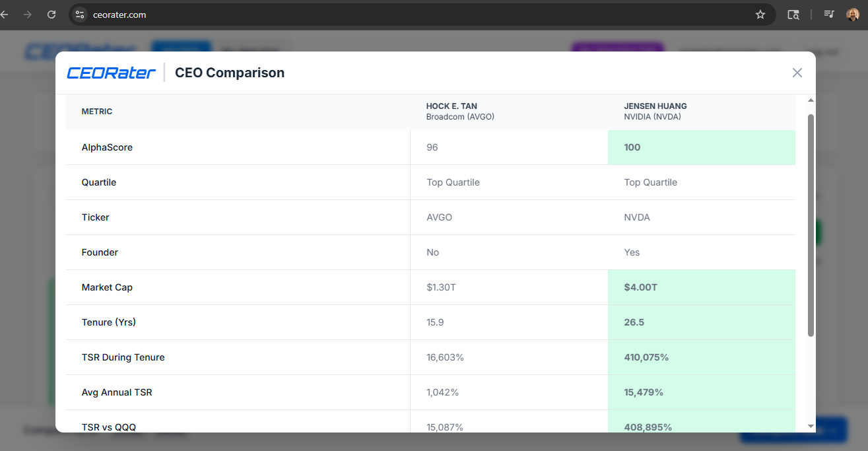Image resolution: width=868 pixels, height=451 pixels.
Task: Click the 16,603% TSR value
Action: [446, 357]
